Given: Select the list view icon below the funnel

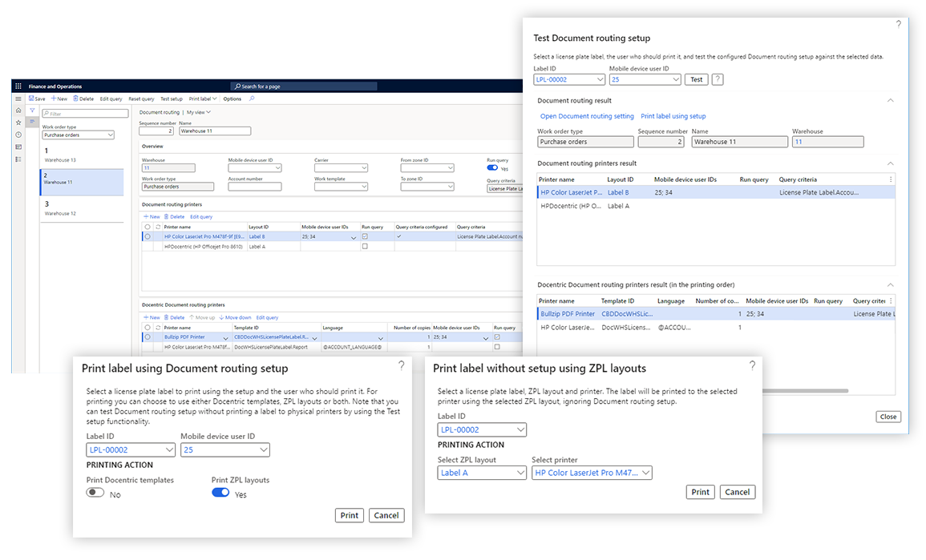Looking at the screenshot, I should pyautogui.click(x=33, y=122).
